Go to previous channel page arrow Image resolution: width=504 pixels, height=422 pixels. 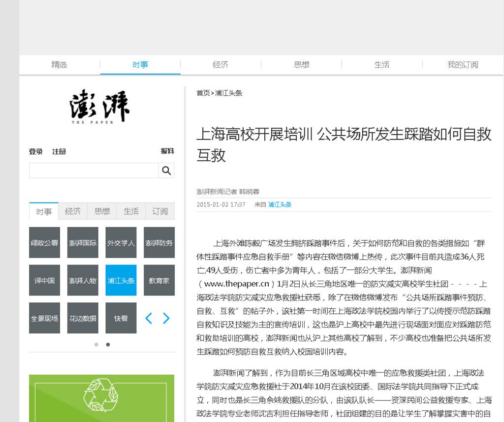[149, 318]
